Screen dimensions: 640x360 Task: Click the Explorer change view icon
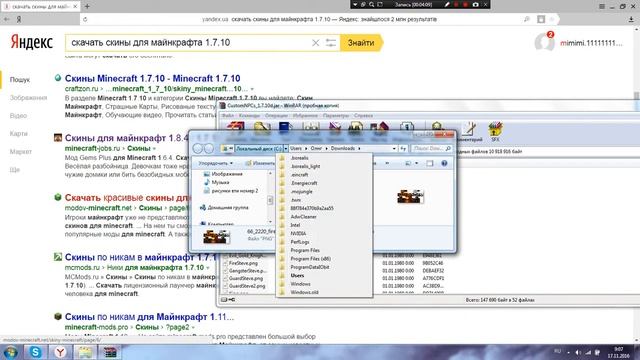pyautogui.click(x=408, y=163)
